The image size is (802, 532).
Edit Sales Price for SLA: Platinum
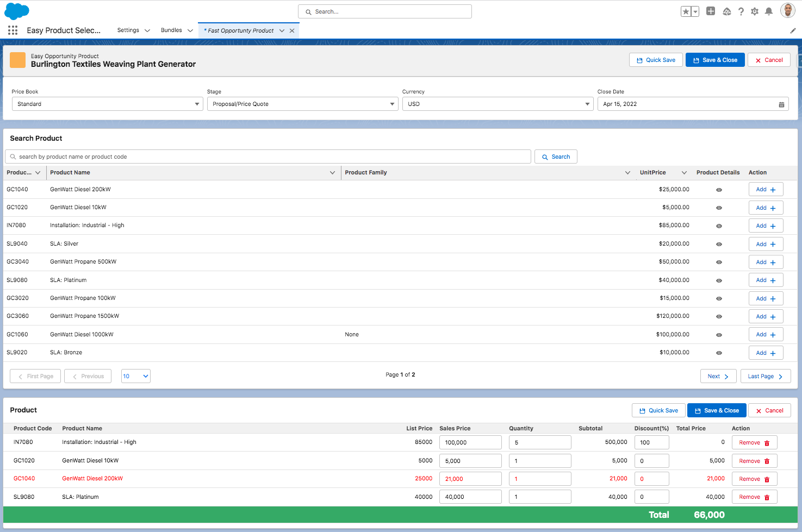[x=470, y=497]
